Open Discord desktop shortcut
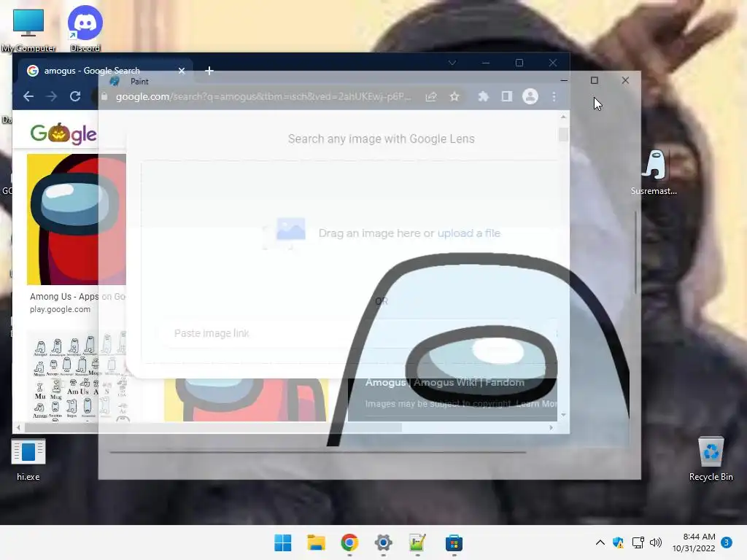 85,29
